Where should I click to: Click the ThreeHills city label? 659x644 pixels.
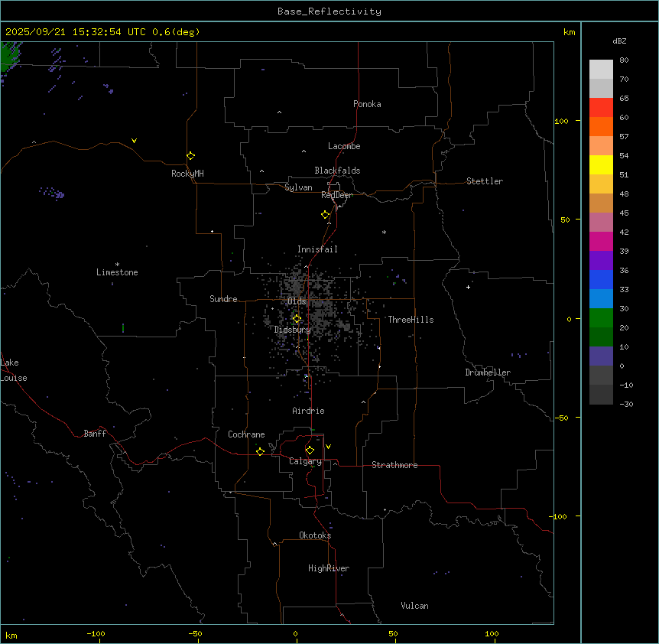(411, 320)
